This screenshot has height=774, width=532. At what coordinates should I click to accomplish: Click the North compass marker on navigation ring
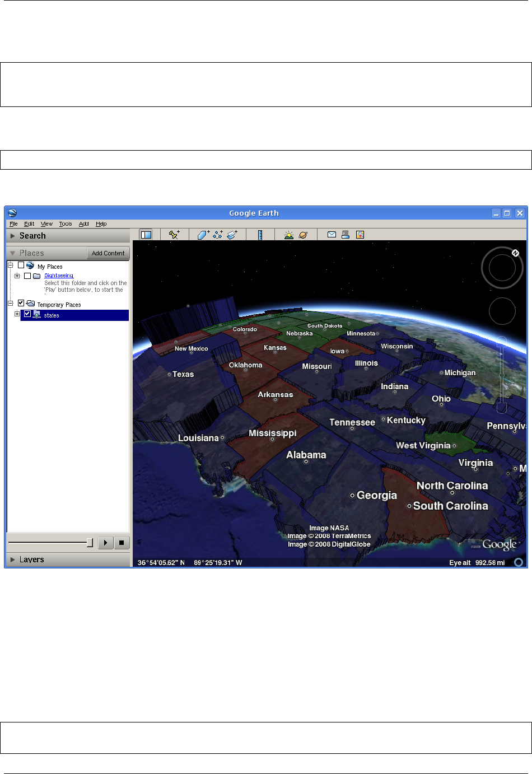(515, 253)
